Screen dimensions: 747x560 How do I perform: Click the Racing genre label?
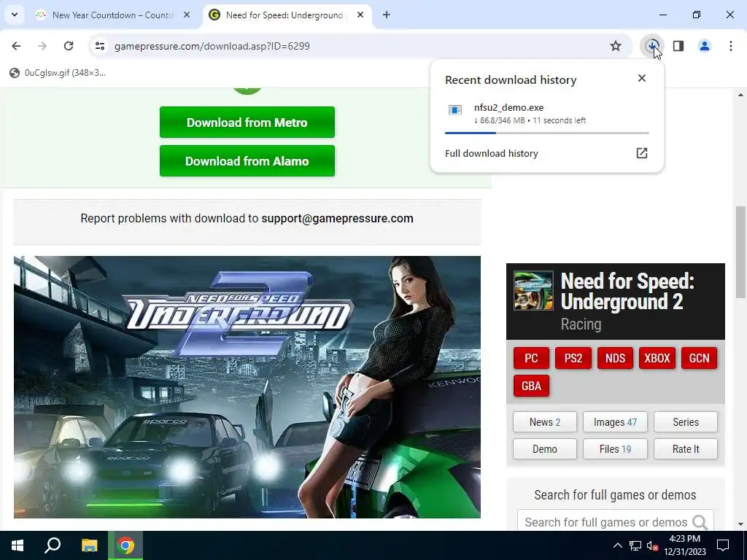(581, 324)
